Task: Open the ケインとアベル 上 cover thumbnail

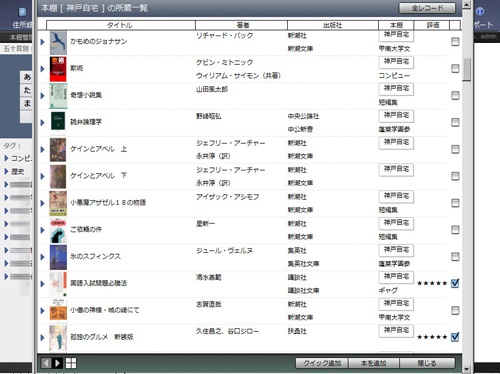Action: [58, 150]
